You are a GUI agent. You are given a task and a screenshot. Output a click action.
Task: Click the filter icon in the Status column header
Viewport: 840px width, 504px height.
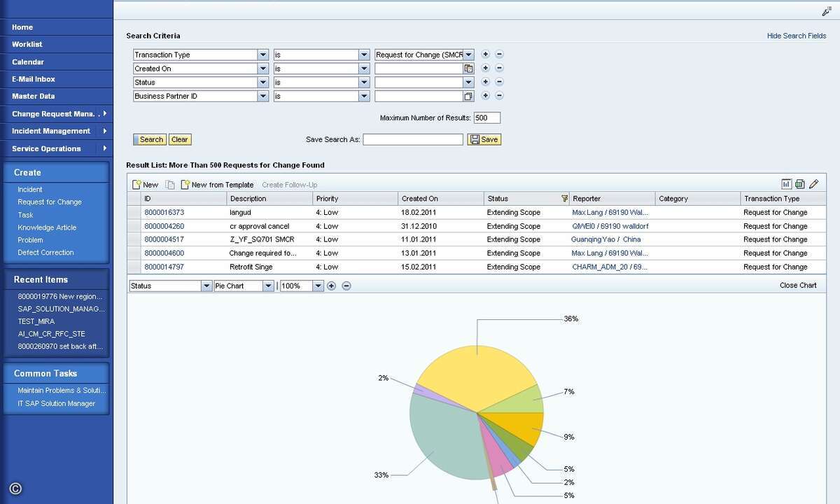pos(564,199)
